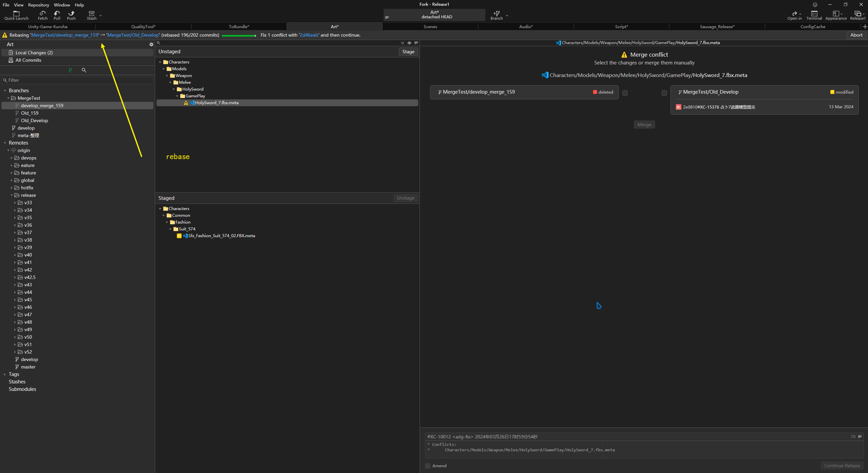Image resolution: width=868 pixels, height=473 pixels.
Task: Click the 2d46eab commit link
Action: 309,35
